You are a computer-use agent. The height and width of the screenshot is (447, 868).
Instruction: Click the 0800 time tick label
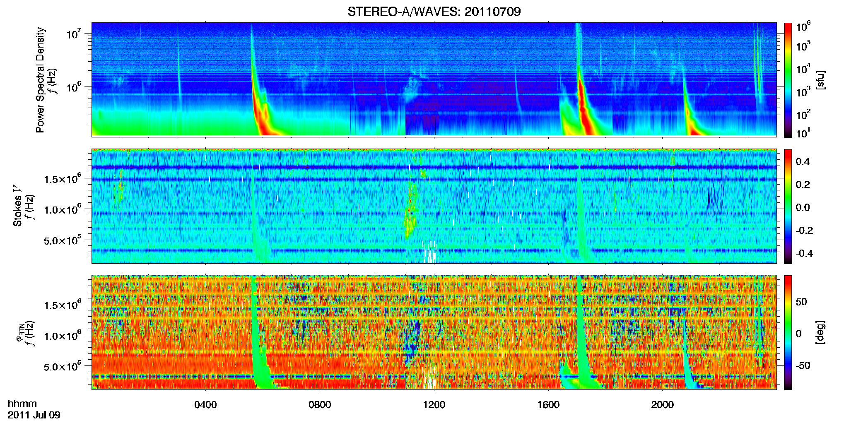(320, 405)
